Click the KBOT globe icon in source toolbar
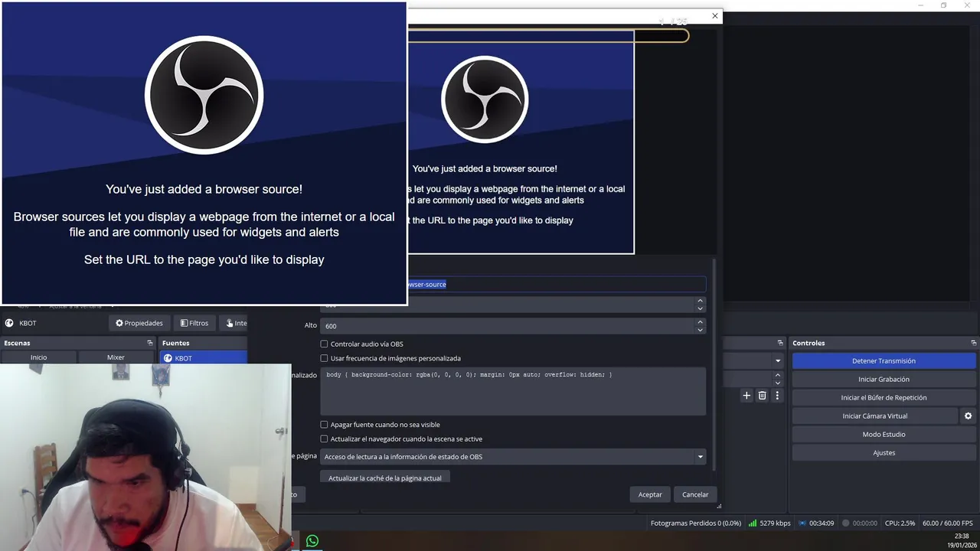This screenshot has width=980, height=551. pos(9,323)
